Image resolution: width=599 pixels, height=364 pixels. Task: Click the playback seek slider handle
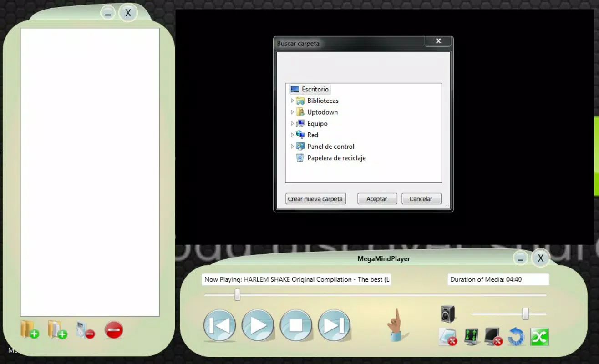coord(237,295)
